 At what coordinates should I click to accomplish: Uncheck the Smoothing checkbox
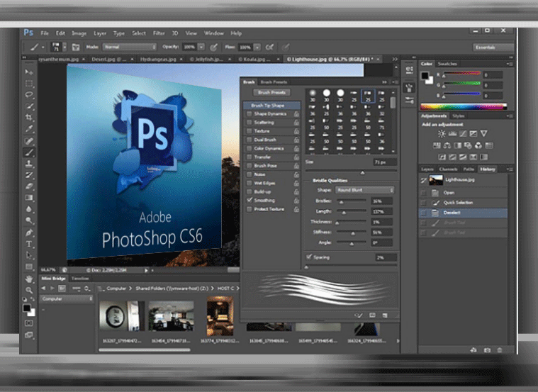(x=250, y=200)
